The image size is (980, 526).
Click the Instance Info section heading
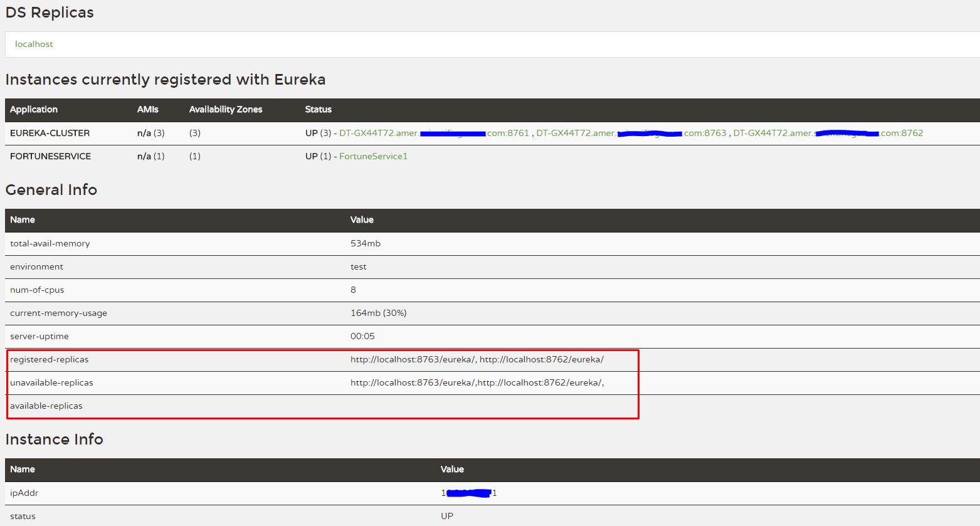[54, 439]
